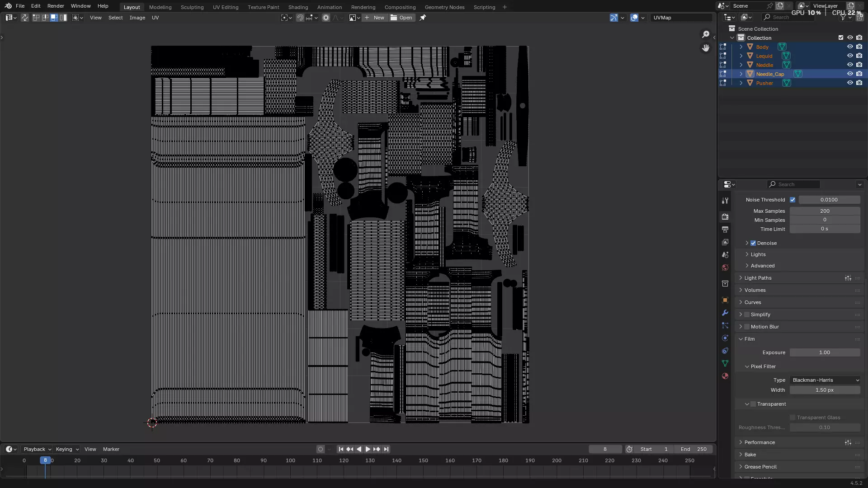
Task: Switch to the Shading workspace tab
Action: coord(298,7)
